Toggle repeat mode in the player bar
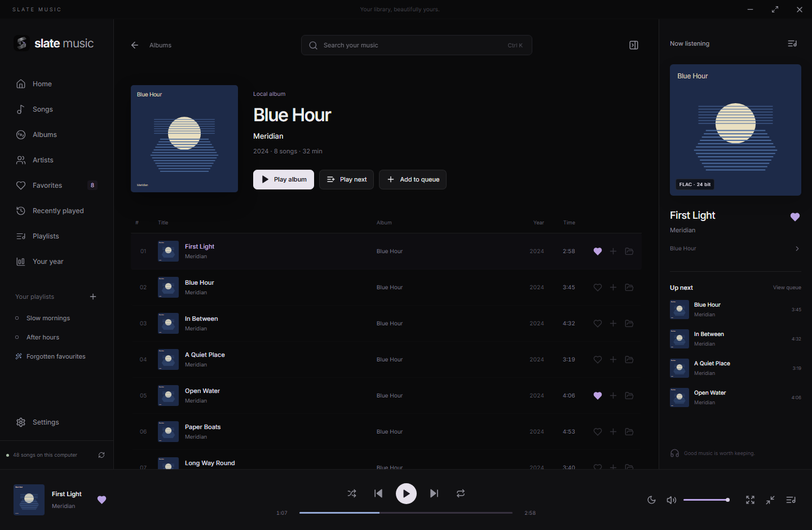 tap(461, 493)
